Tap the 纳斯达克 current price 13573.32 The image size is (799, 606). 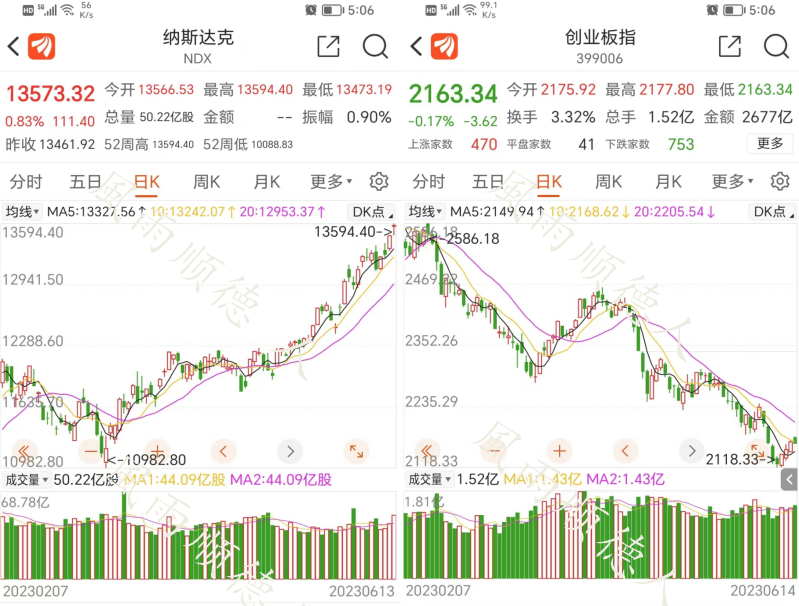50,94
